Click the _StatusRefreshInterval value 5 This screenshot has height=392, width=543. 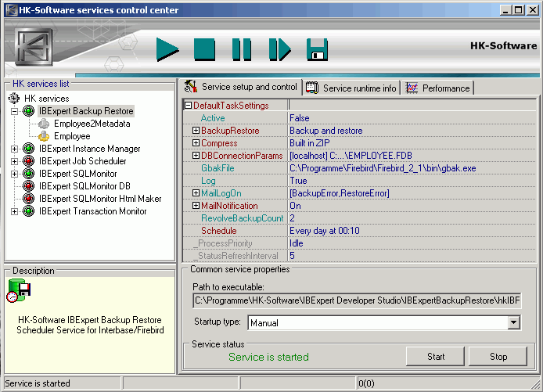pyautogui.click(x=293, y=256)
